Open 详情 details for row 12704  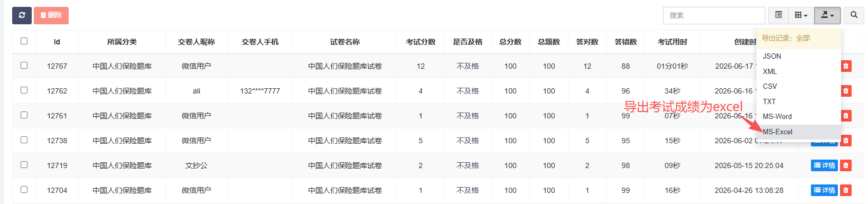(x=824, y=190)
